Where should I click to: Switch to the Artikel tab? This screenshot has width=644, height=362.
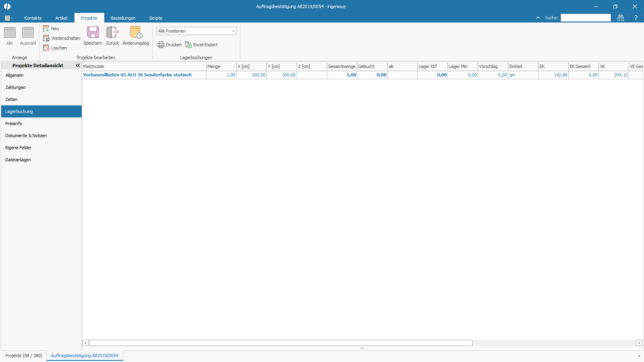click(62, 18)
